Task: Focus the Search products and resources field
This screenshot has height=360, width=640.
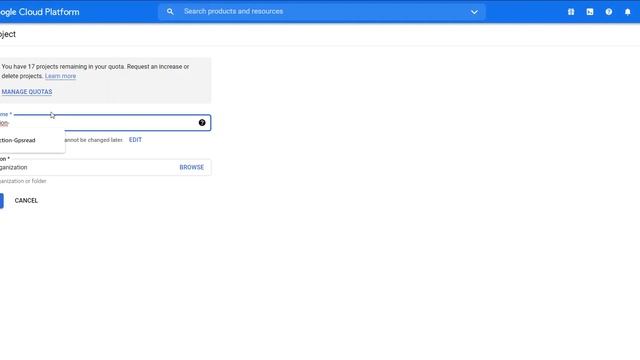Action: pyautogui.click(x=322, y=11)
